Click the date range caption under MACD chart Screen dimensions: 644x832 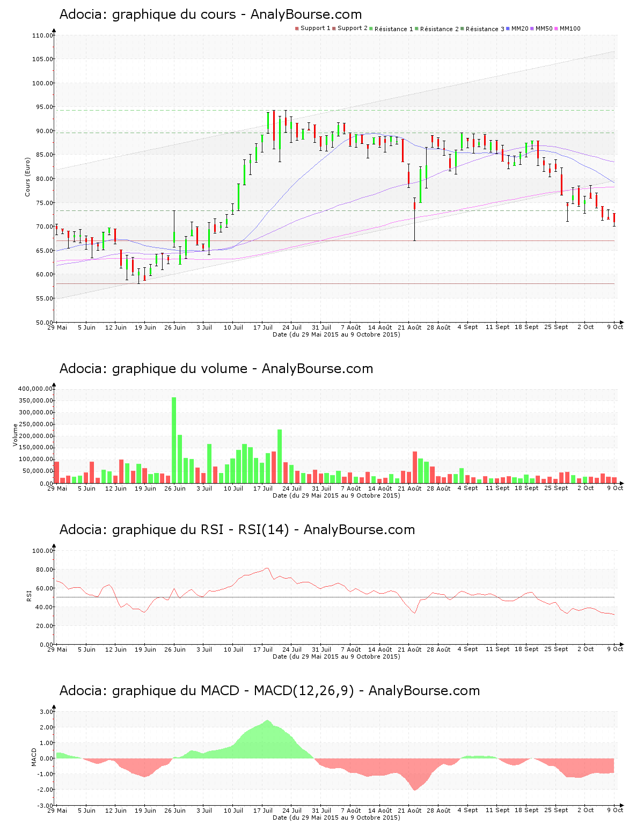(336, 818)
